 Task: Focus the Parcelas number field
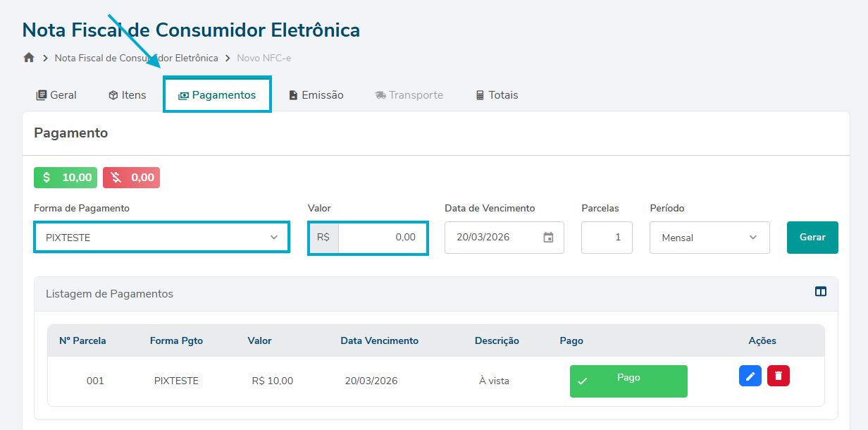click(607, 238)
